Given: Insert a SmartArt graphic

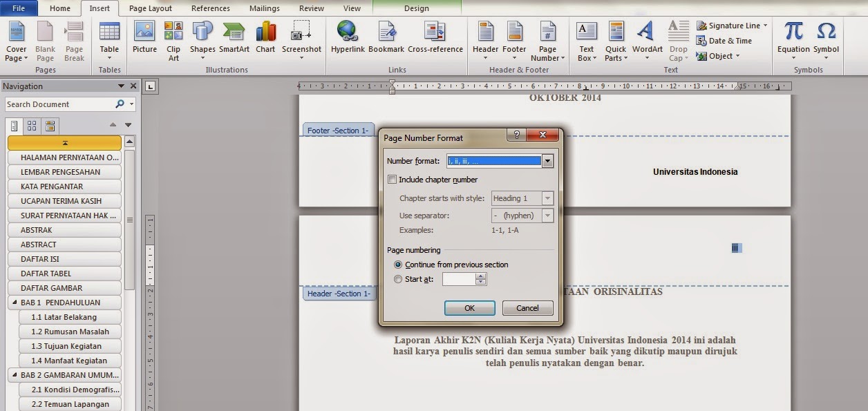Looking at the screenshot, I should (x=234, y=38).
